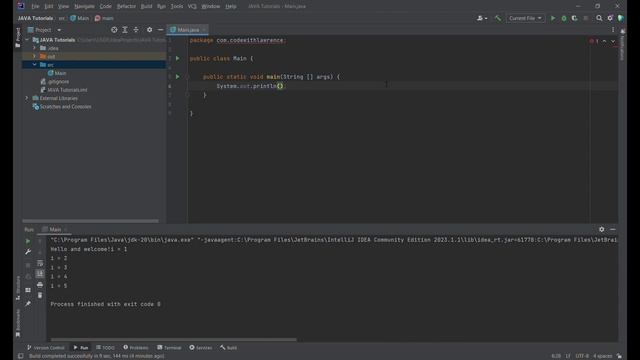Expand the .idea folder
Screen dimensions: 640x360
click(x=34, y=48)
